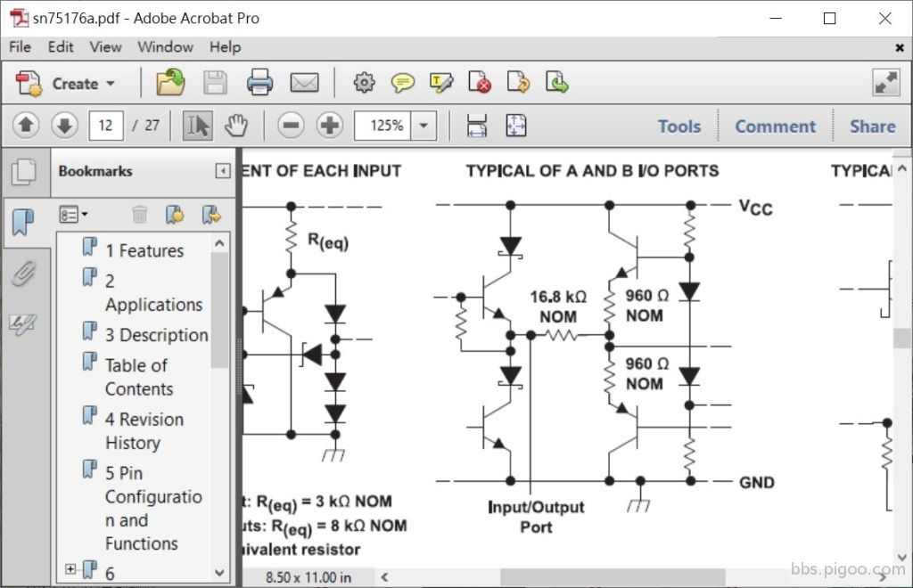Select the 1 Features bookmark
Viewport: 913px width, 588px height.
coord(144,250)
